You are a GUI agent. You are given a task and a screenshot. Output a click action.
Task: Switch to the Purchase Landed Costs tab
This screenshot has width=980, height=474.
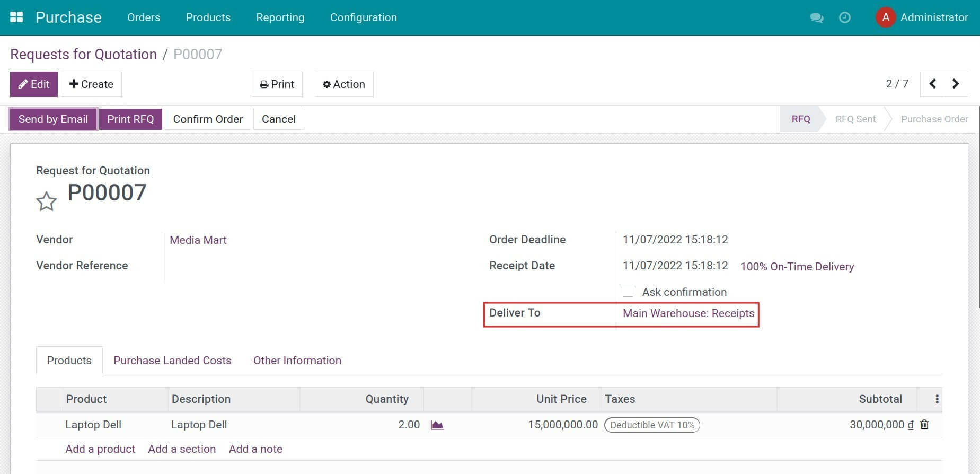coord(172,361)
